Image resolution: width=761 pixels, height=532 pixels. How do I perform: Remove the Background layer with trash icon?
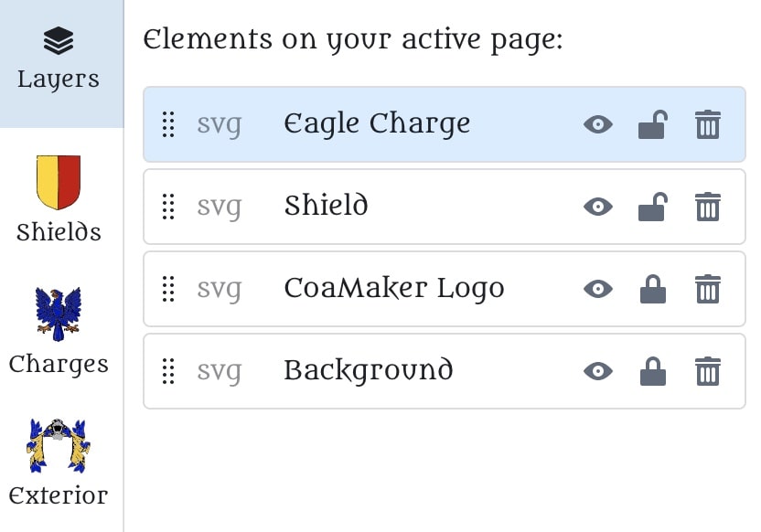click(708, 371)
